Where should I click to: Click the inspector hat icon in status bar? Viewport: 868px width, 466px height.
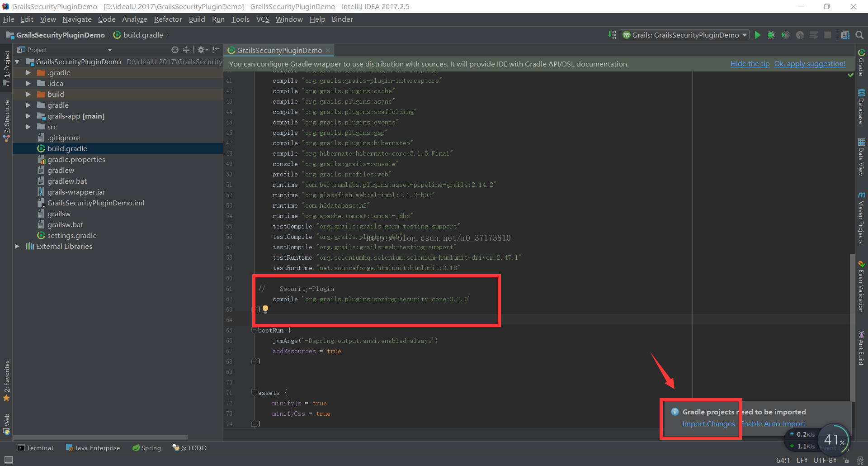click(x=860, y=460)
